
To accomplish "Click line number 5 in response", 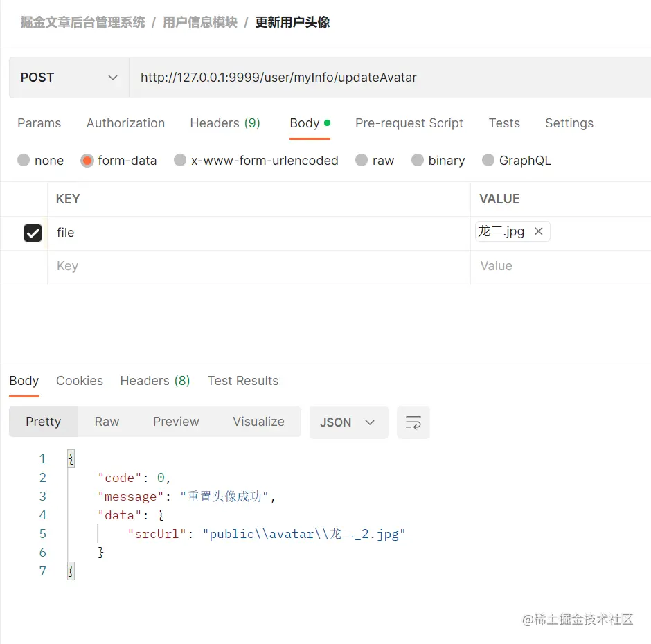I will click(x=43, y=534).
